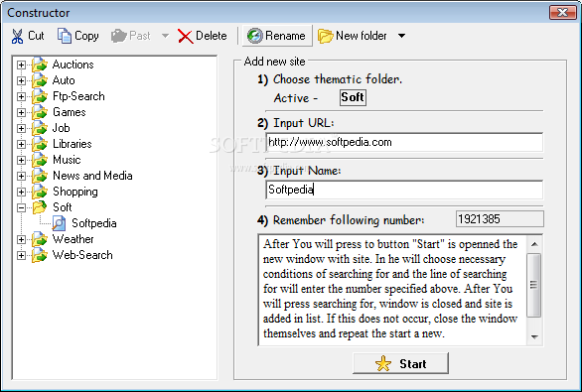Viewport: 582px width, 392px height.
Task: Click the Games folder icon
Action: tap(40, 112)
